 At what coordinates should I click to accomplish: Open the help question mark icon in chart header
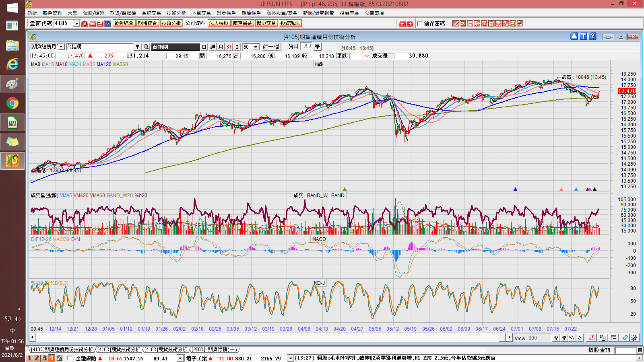[x=592, y=36]
